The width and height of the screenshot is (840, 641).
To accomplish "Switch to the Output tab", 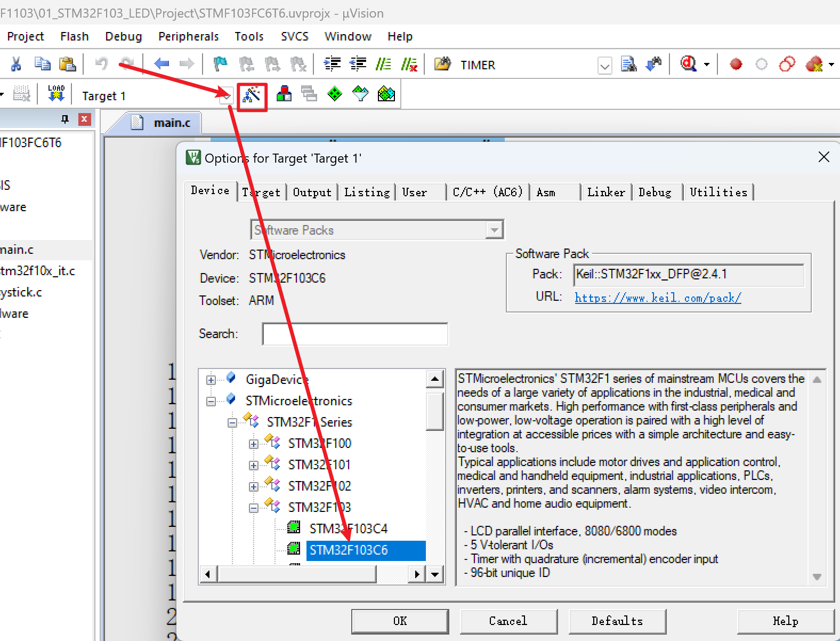I will coord(312,192).
